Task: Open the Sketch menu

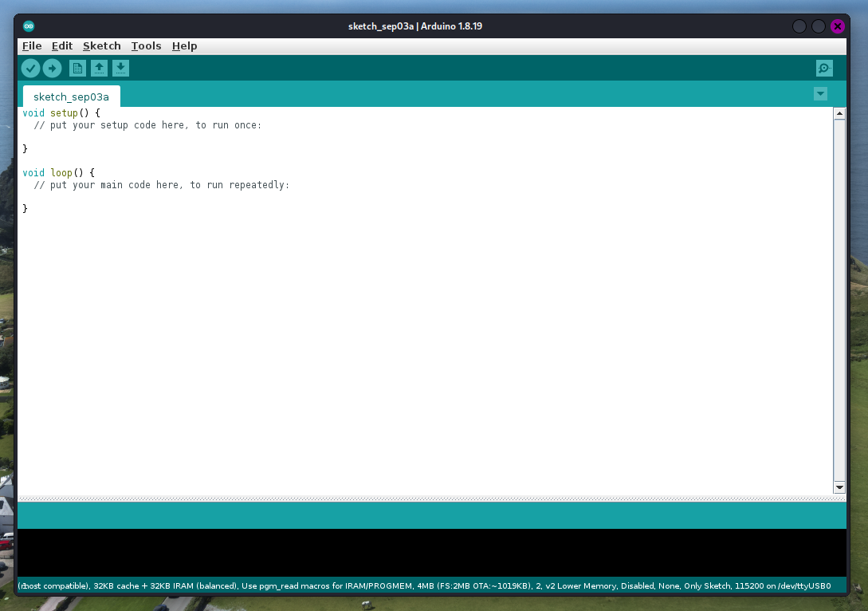Action: click(x=102, y=46)
